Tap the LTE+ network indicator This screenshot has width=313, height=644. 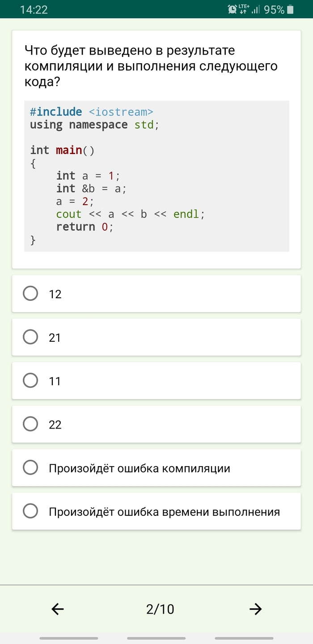point(244,9)
